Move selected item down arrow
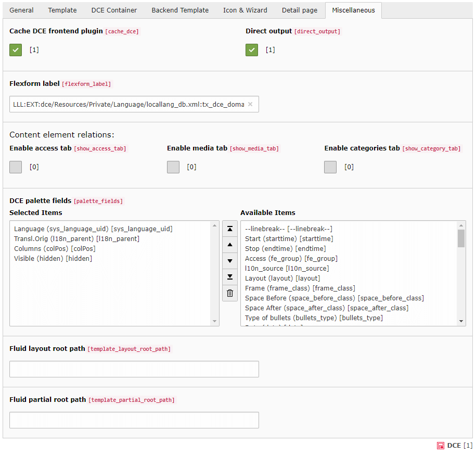 (230, 261)
